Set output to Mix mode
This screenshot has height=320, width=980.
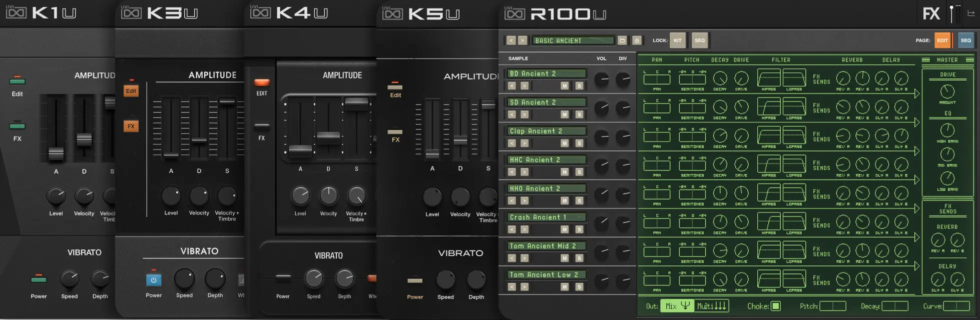(678, 306)
